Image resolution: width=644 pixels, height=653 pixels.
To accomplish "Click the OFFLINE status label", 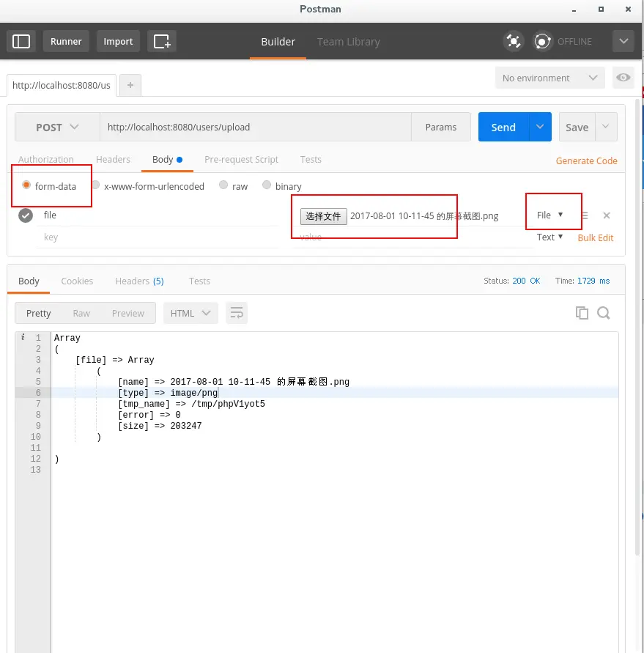I will pyautogui.click(x=574, y=42).
